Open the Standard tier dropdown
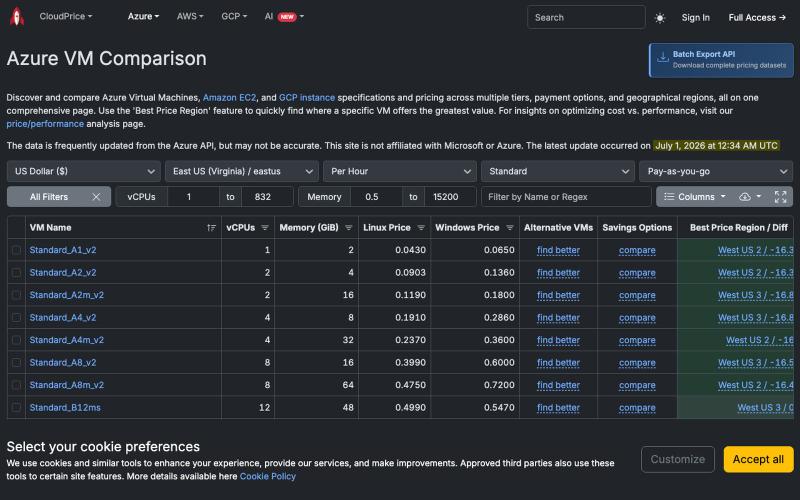This screenshot has height=500, width=800. 558,171
